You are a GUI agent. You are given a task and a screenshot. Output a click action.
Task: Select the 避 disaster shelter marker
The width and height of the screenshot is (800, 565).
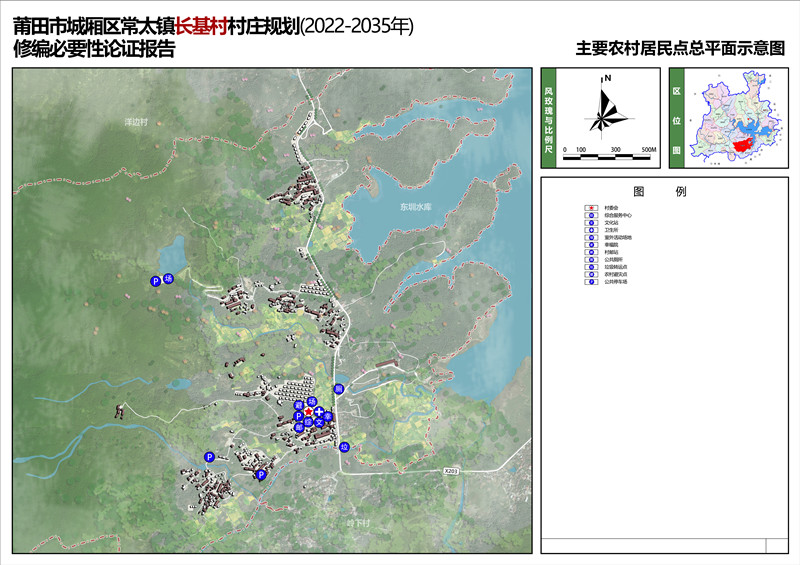tap(299, 405)
